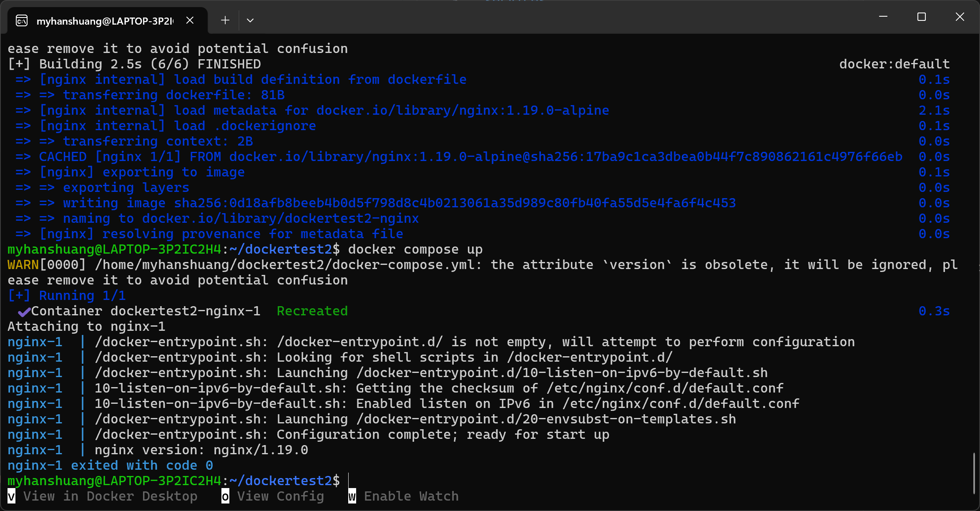Screen dimensions: 980x511
Task: Expand the new tab profile dropdown
Action: click(250, 20)
